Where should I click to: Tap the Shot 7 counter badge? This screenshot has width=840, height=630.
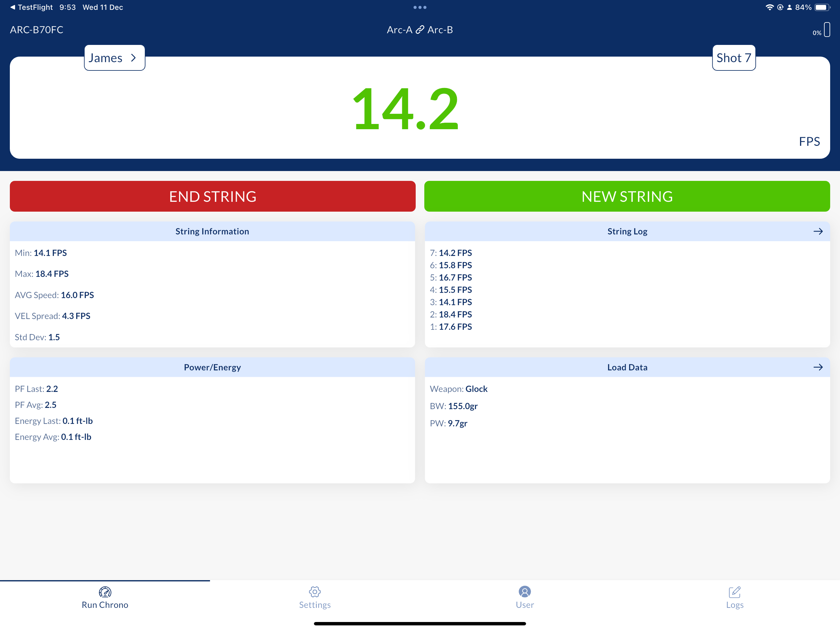point(734,58)
